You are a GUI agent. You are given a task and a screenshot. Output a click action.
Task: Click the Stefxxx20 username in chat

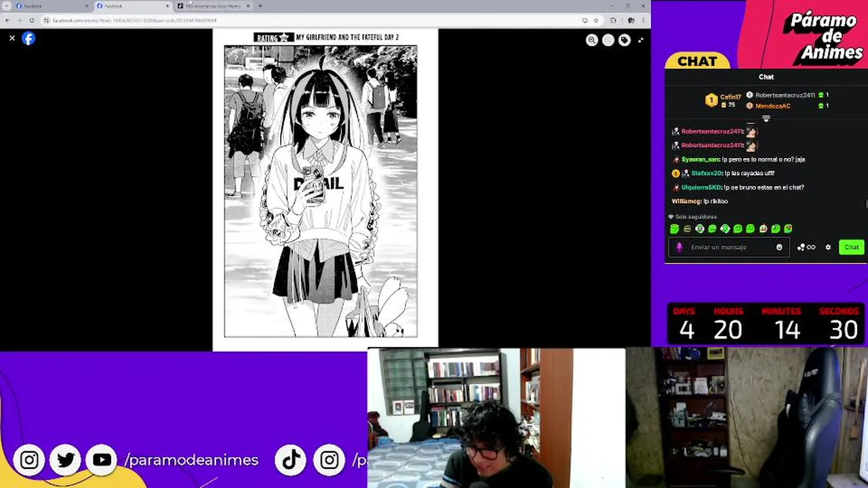click(x=707, y=174)
